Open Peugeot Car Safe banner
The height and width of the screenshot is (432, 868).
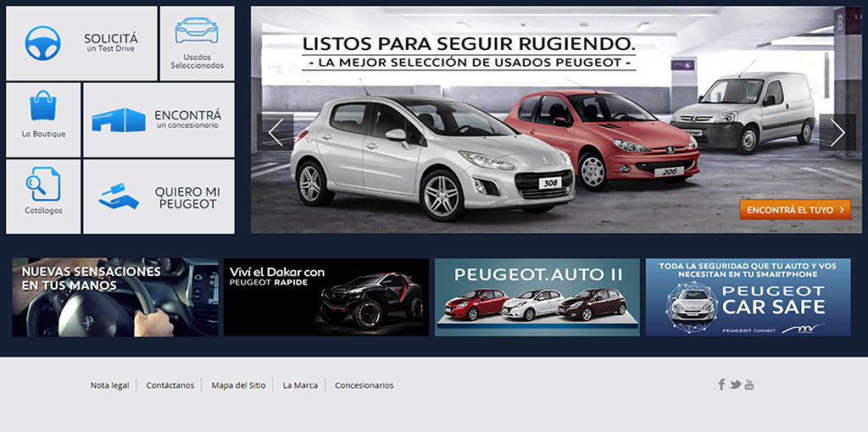pyautogui.click(x=748, y=297)
